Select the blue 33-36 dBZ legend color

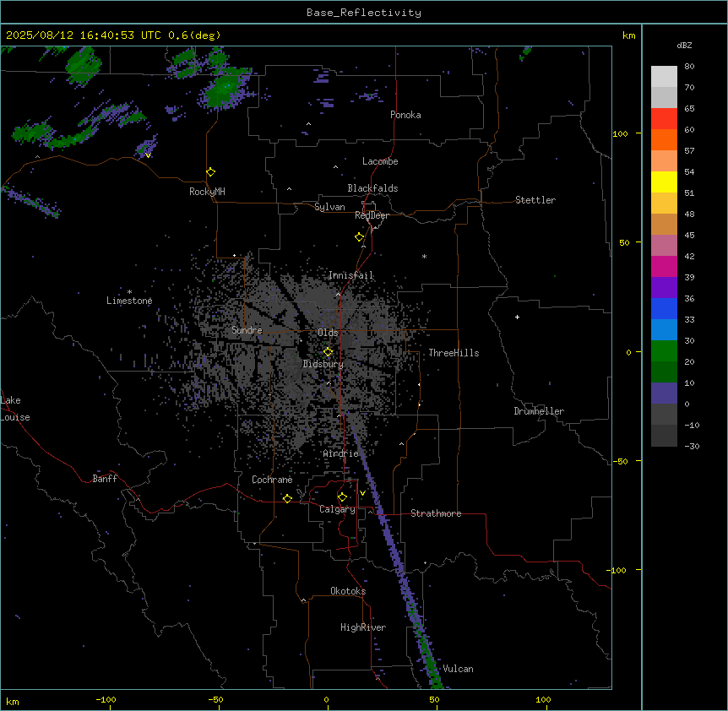coord(664,309)
